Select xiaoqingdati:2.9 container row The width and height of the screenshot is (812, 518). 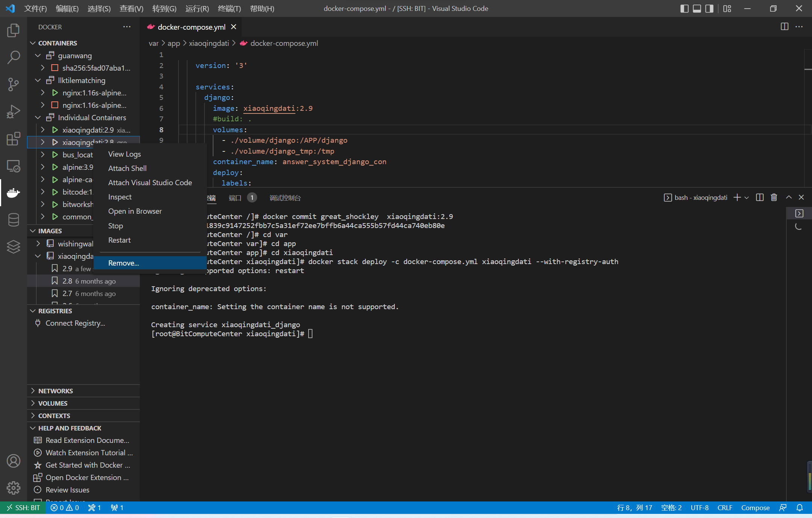(83, 130)
